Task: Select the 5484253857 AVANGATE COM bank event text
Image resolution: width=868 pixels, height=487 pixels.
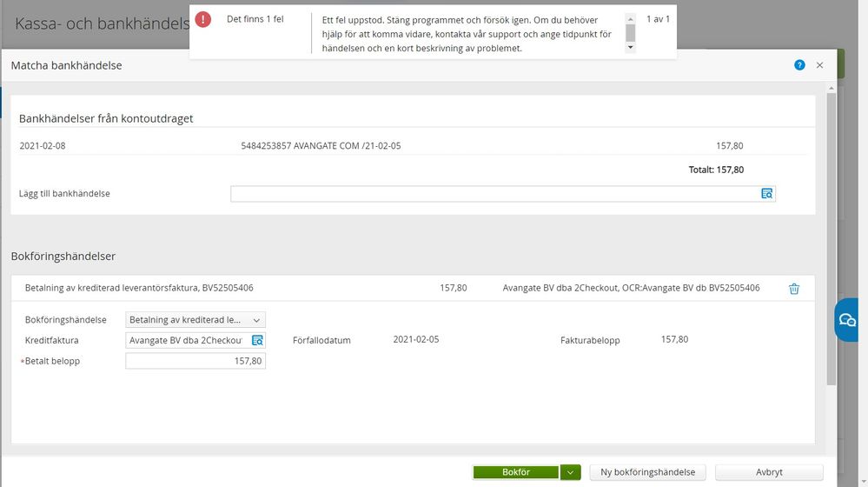Action: click(321, 146)
